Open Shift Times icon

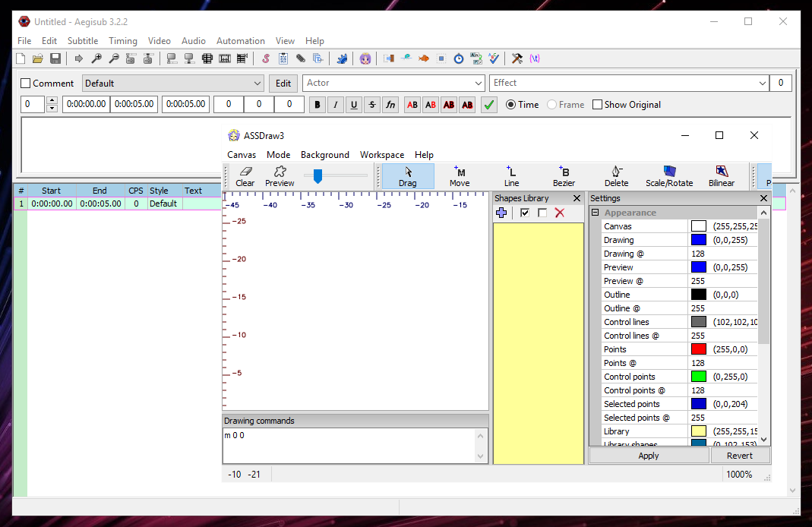(389, 58)
